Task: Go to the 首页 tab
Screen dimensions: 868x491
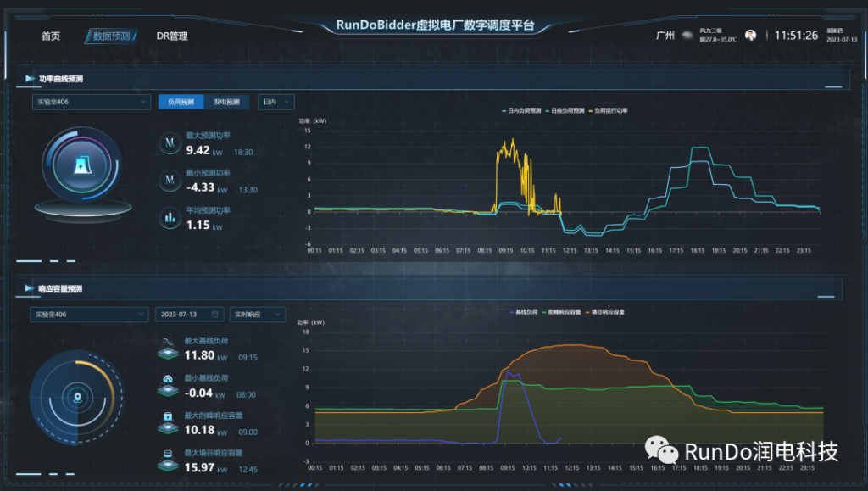Action: coord(51,36)
